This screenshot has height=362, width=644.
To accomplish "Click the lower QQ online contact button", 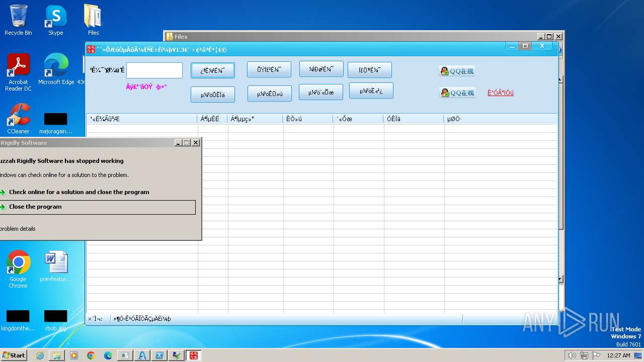I will [457, 93].
